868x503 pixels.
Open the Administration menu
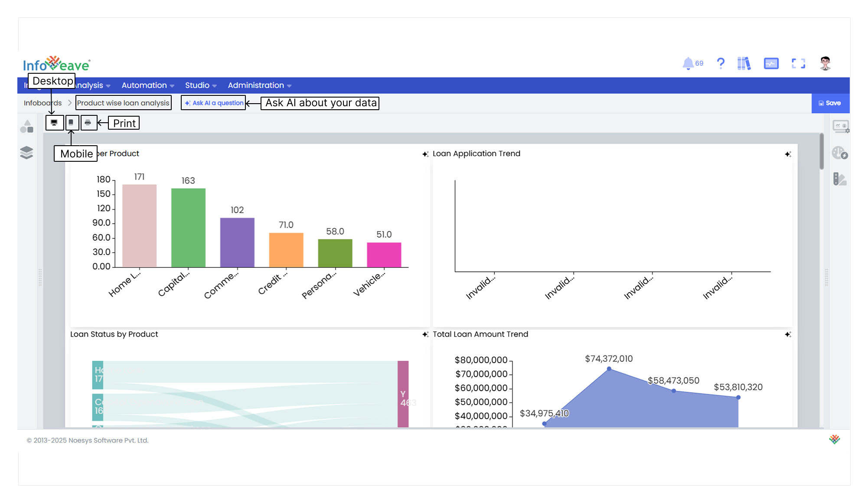[x=259, y=85]
